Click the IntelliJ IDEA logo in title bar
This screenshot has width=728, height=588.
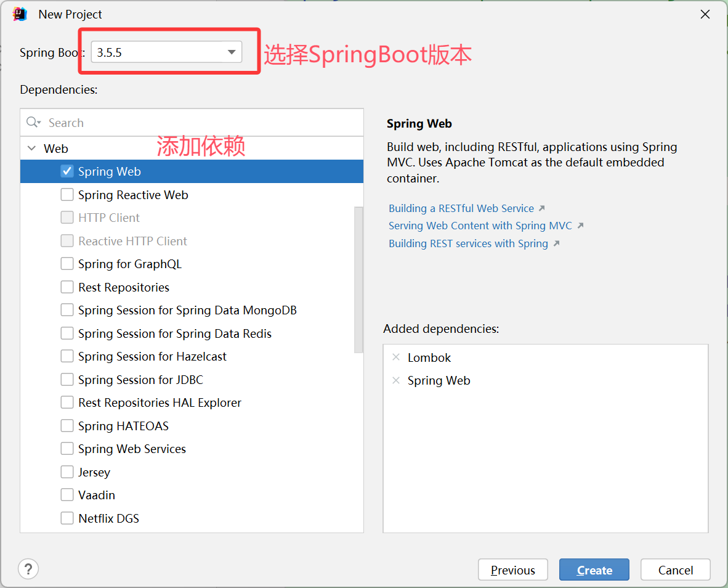[20, 14]
